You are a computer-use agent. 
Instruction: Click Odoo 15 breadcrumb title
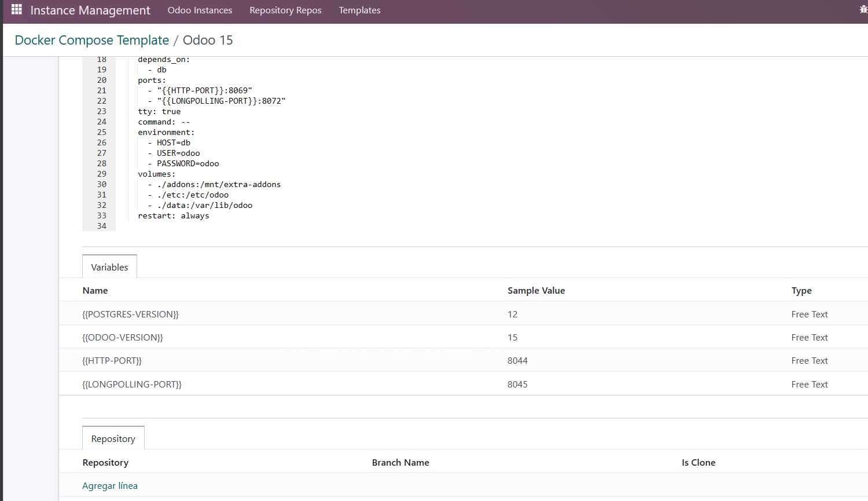[x=208, y=40]
